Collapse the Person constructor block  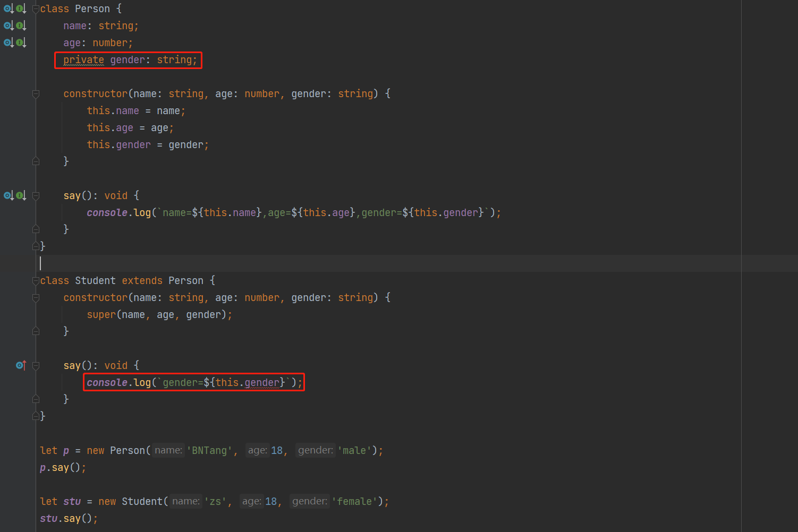(36, 94)
